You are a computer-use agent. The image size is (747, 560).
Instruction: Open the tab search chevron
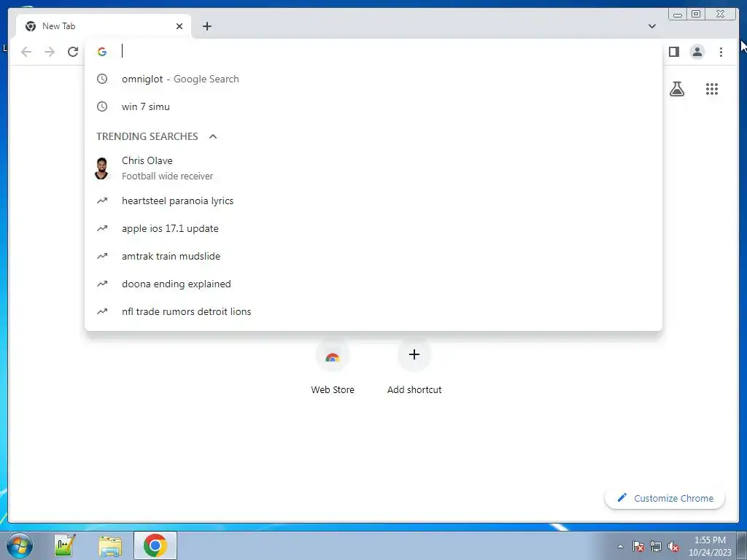[x=651, y=26]
